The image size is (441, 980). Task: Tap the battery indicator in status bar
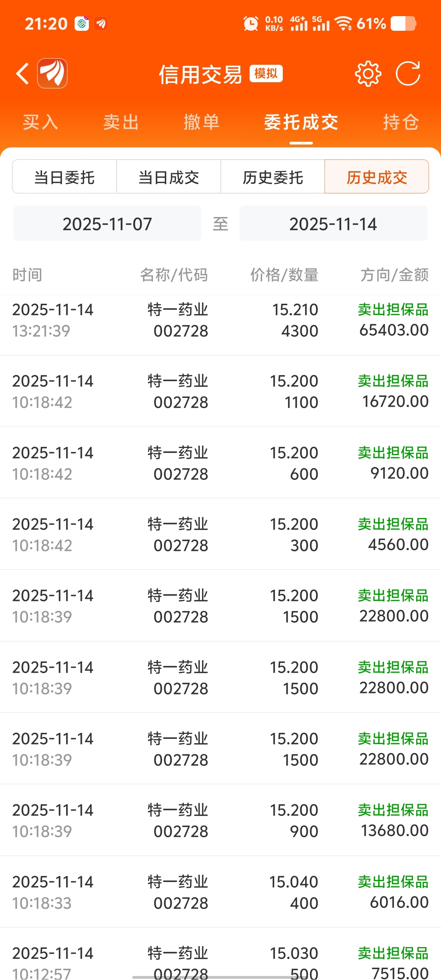pyautogui.click(x=403, y=23)
